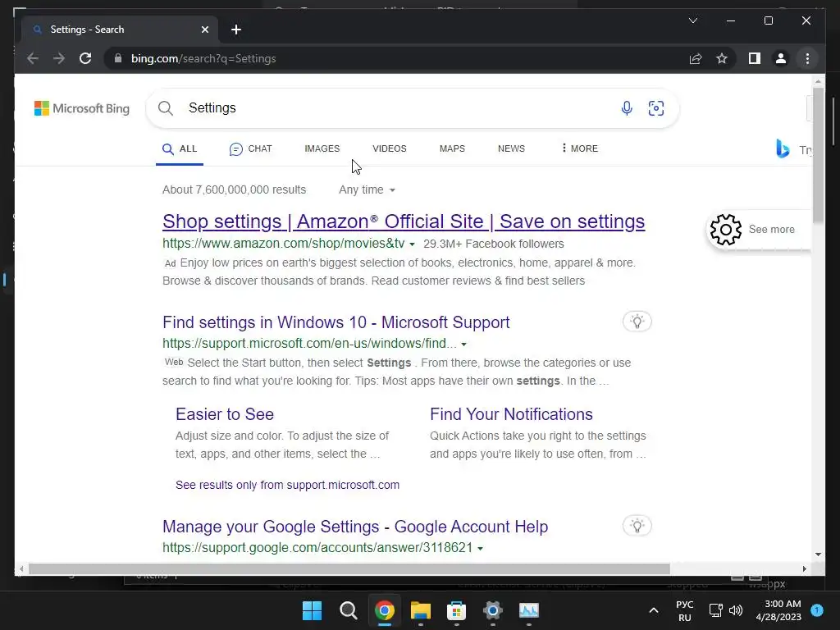
Task: Bookmark this page with the star icon
Action: pos(722,58)
